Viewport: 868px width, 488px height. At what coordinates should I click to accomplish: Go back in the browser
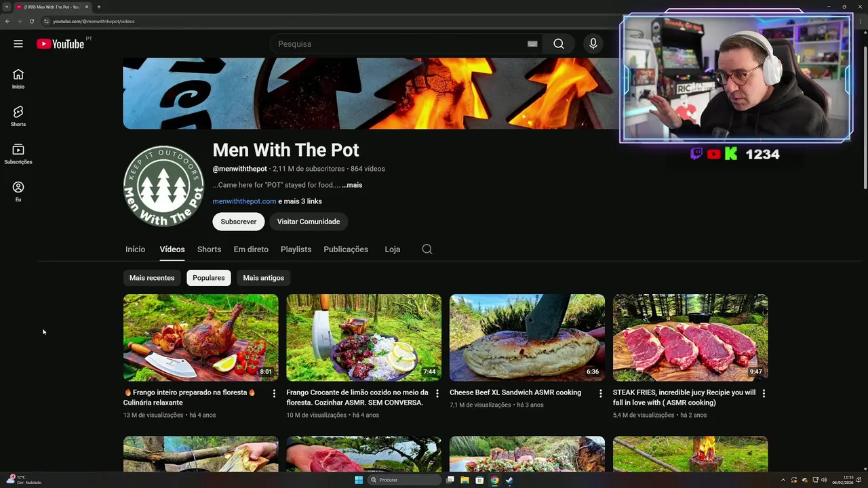point(7,21)
